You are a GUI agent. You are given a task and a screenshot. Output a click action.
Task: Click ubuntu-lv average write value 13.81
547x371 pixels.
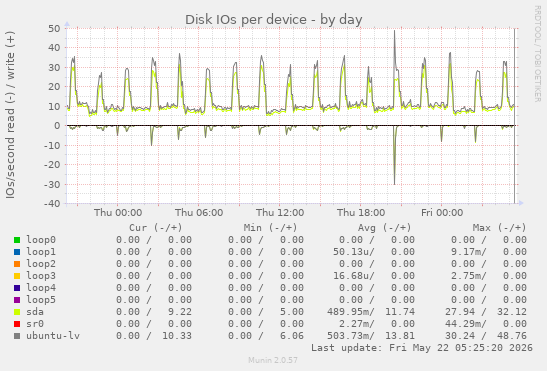pos(400,336)
